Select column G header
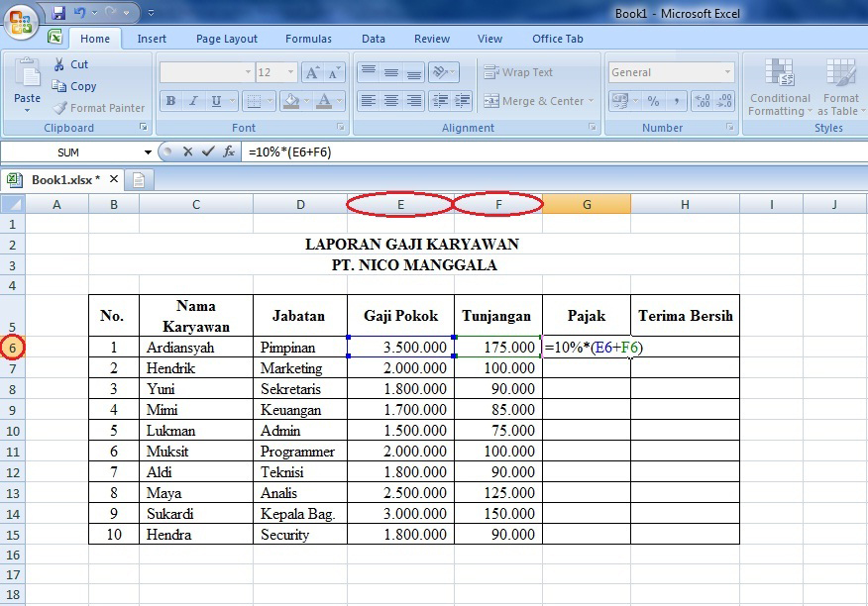This screenshot has height=606, width=868. click(x=587, y=205)
